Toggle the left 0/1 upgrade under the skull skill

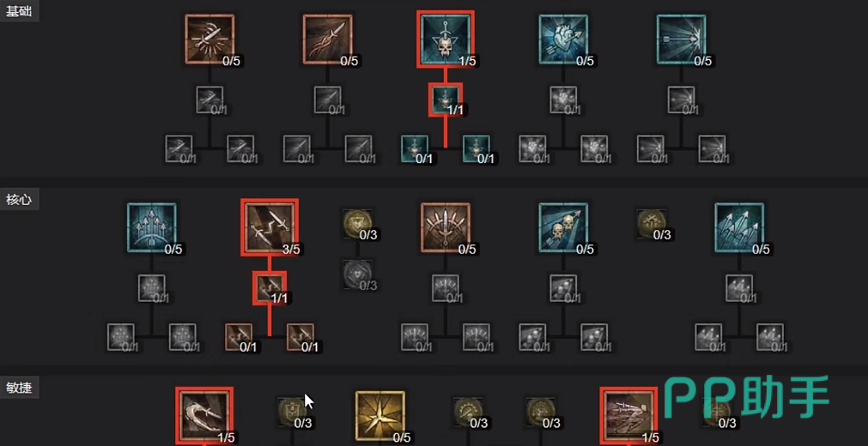click(x=415, y=149)
